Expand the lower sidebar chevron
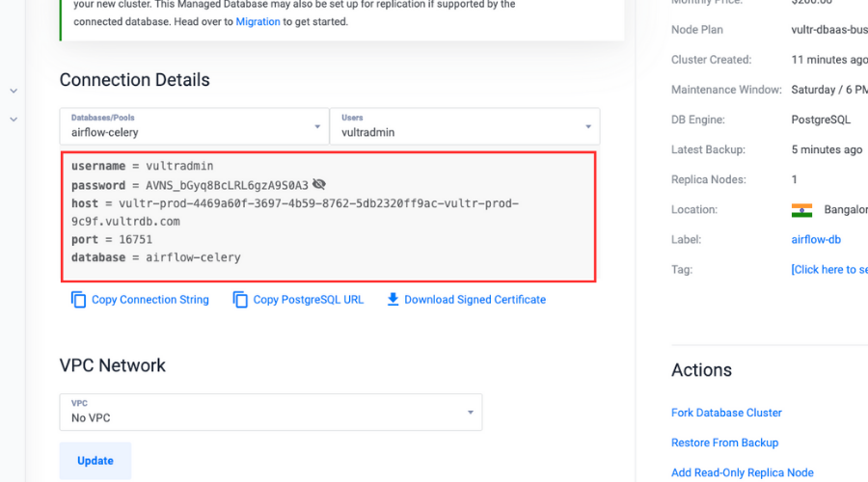This screenshot has height=482, width=868. pyautogui.click(x=14, y=119)
